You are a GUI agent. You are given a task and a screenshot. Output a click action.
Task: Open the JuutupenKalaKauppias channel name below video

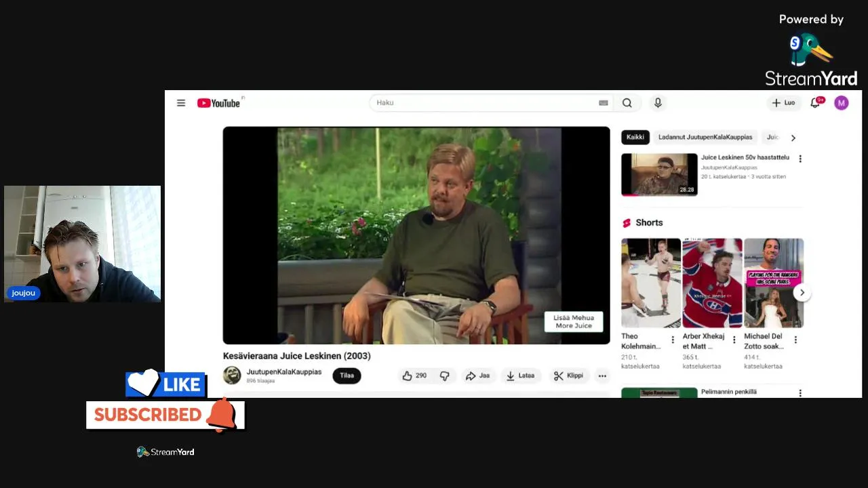pyautogui.click(x=284, y=372)
